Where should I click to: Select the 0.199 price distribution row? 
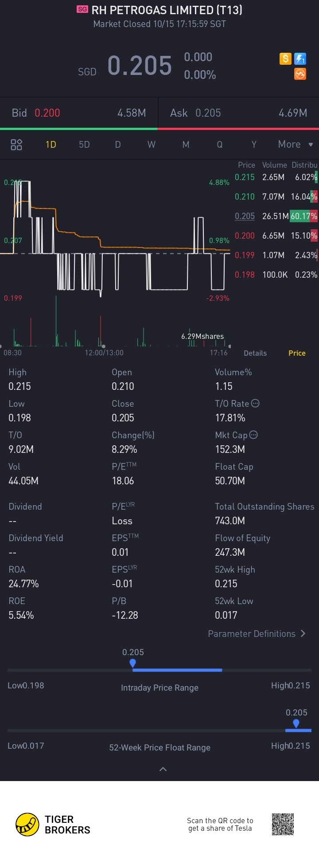pyautogui.click(x=276, y=255)
